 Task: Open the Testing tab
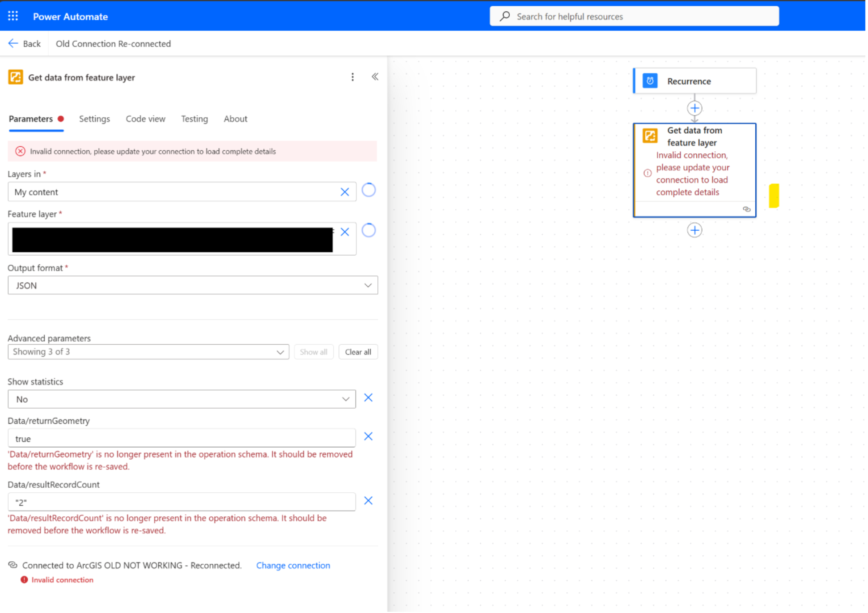[x=195, y=119]
